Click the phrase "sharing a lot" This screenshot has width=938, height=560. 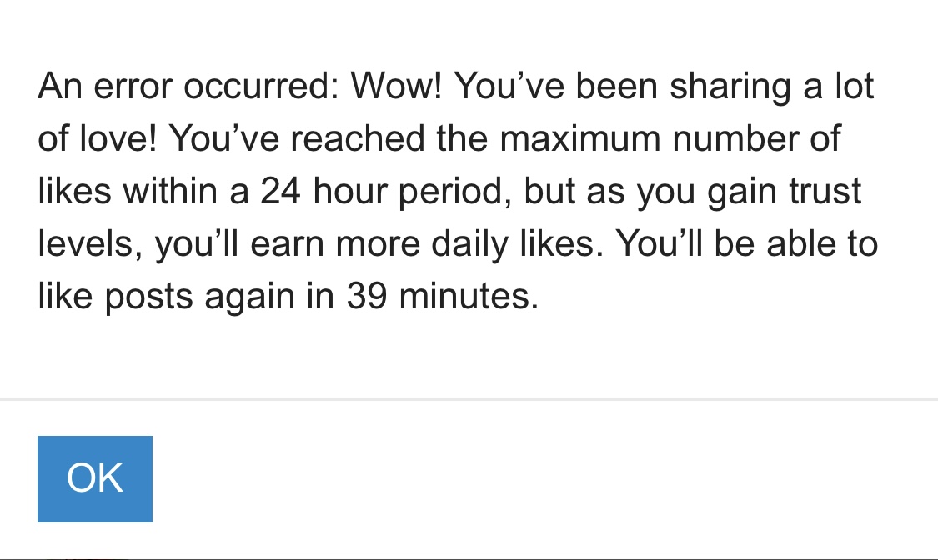click(772, 87)
